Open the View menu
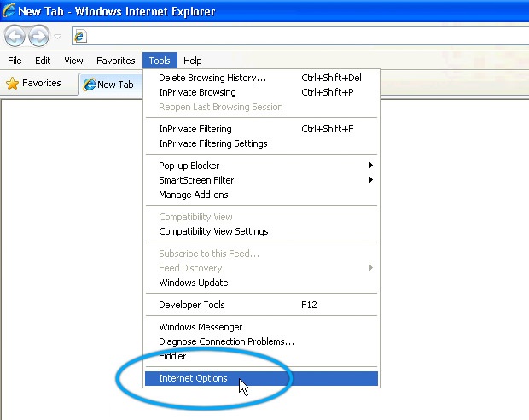 click(73, 61)
